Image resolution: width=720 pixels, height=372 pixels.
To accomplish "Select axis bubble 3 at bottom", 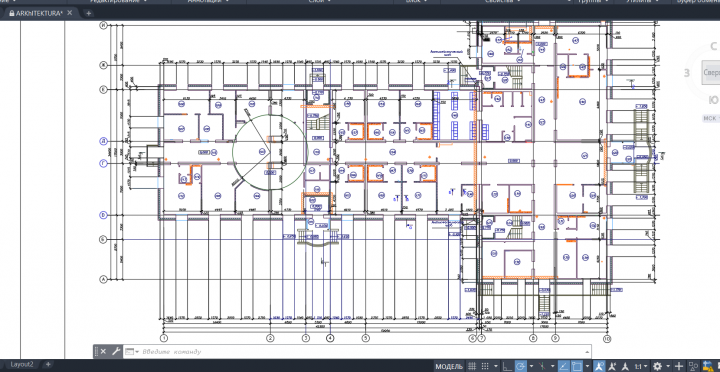I will 306,338.
